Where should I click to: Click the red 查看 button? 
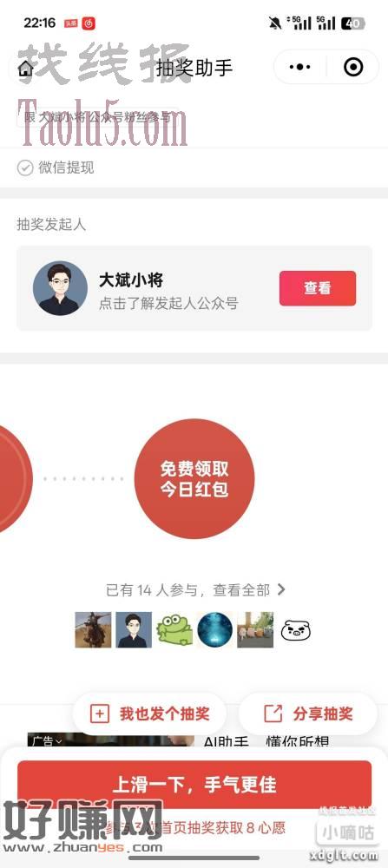pos(317,288)
